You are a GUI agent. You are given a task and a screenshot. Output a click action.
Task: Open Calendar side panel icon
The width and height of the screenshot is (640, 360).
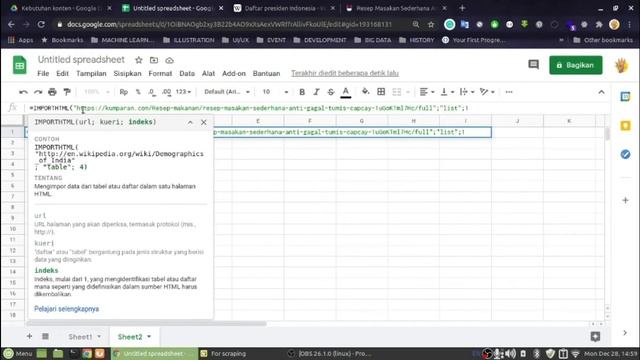(x=625, y=97)
